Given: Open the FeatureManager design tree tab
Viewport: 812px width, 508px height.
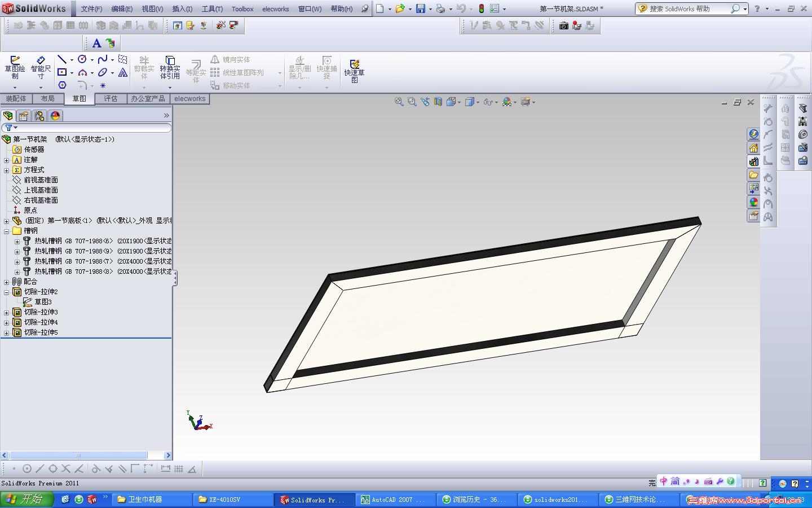Looking at the screenshot, I should [8, 116].
